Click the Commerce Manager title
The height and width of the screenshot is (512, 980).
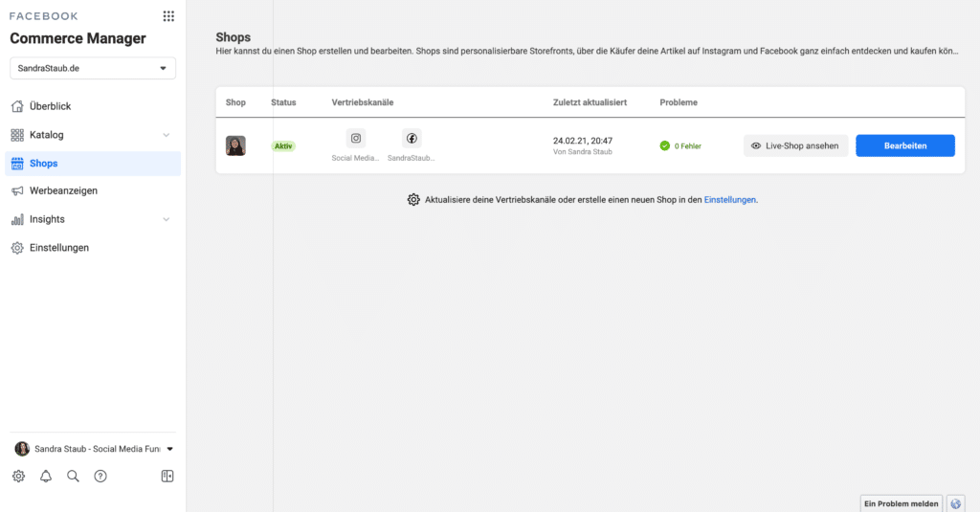78,39
